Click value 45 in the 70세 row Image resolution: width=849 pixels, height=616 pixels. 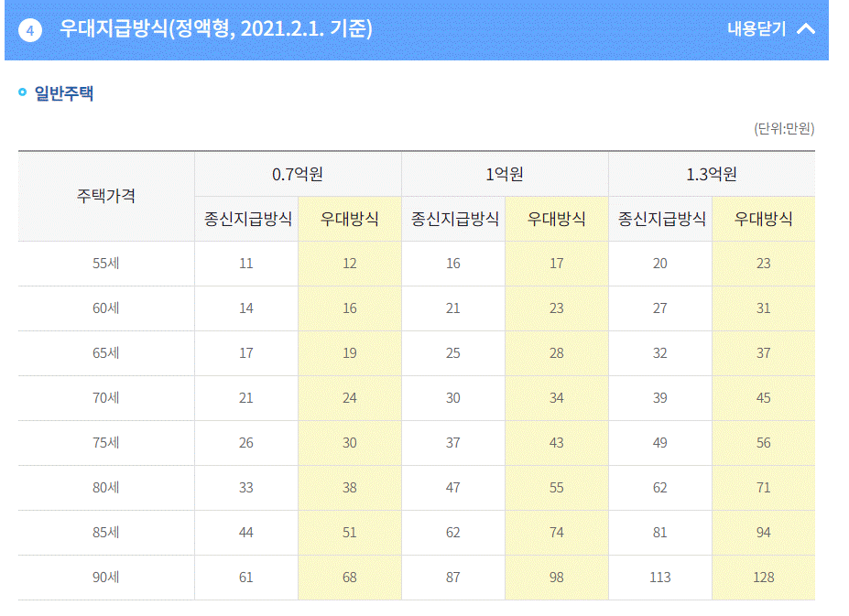coord(764,398)
